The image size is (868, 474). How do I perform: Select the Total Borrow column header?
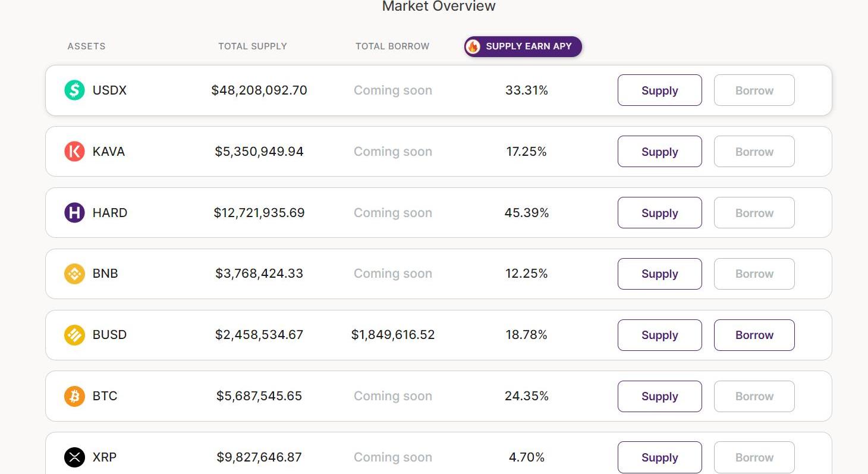[x=392, y=46]
